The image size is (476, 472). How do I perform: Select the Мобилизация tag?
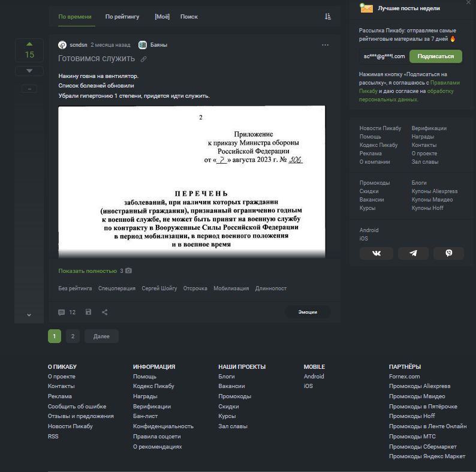[x=231, y=288]
